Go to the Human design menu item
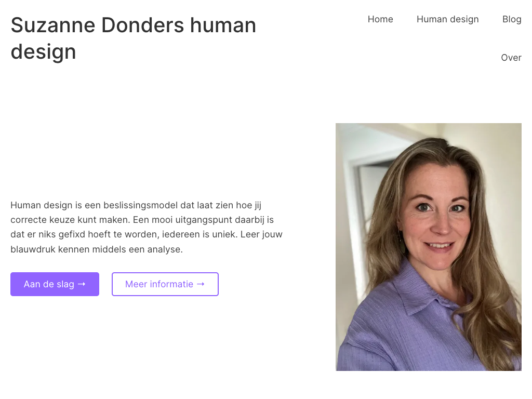Viewport: 532px width, 399px height. tap(447, 19)
